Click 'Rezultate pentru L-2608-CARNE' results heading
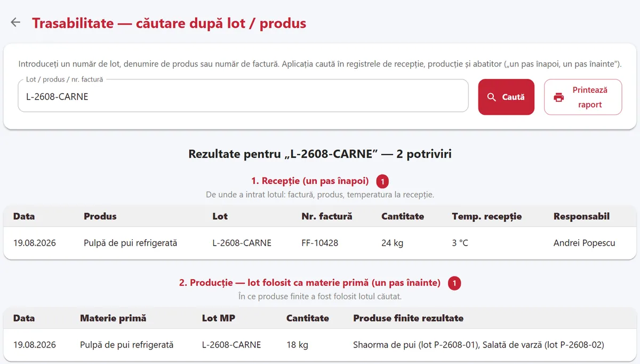 [320, 155]
